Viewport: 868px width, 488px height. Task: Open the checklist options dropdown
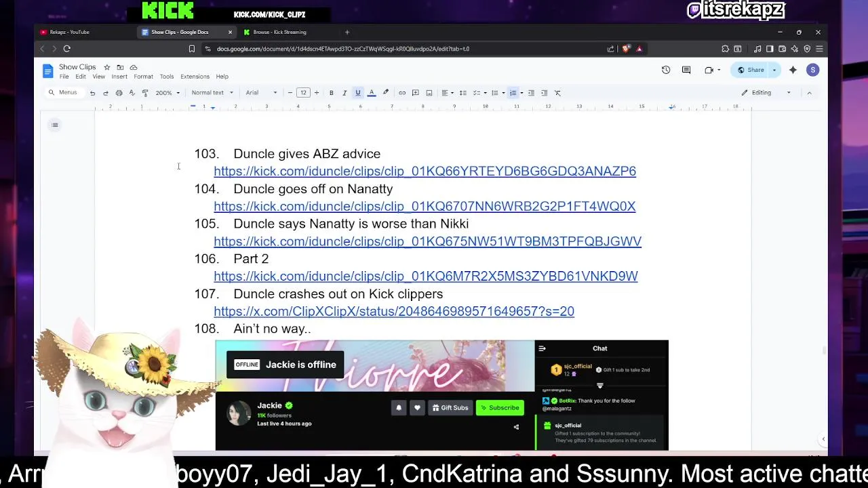coord(479,93)
